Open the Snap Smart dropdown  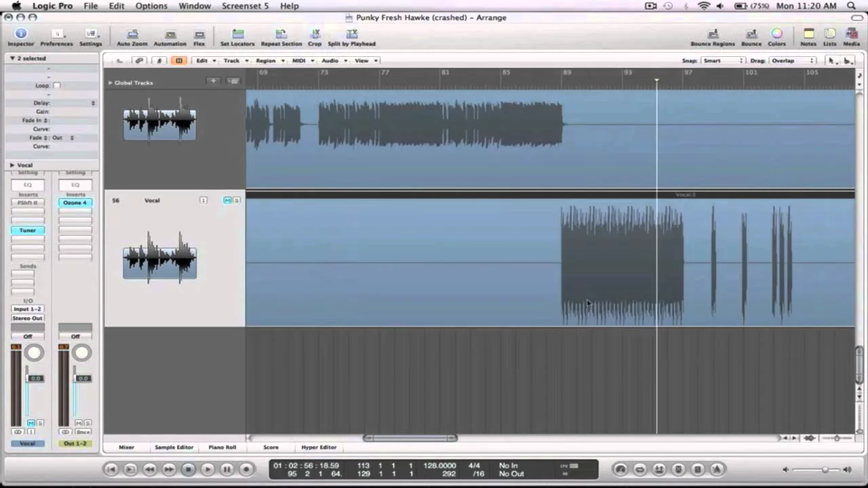pyautogui.click(x=723, y=60)
